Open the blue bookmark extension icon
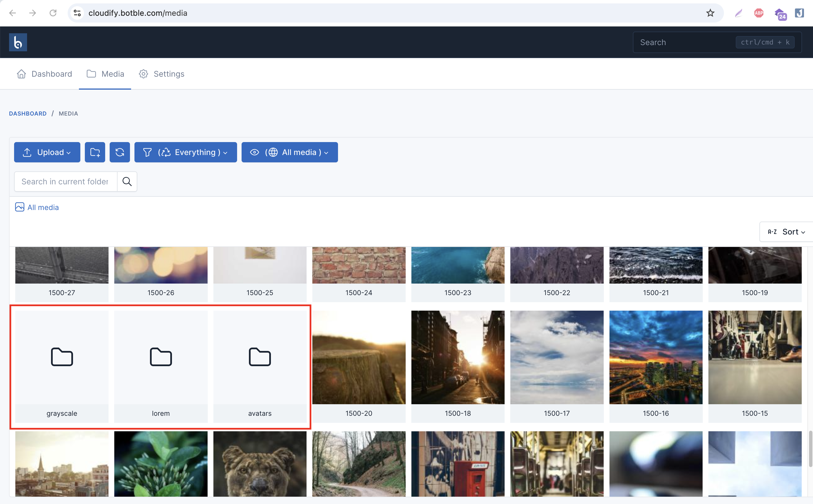The width and height of the screenshot is (813, 504). point(799,13)
